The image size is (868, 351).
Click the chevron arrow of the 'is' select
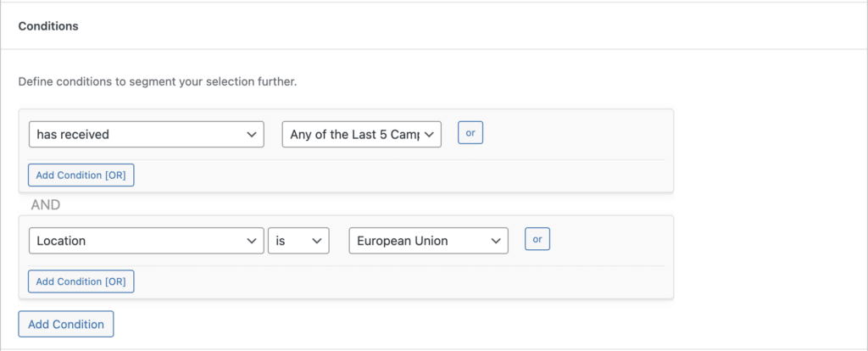point(318,241)
